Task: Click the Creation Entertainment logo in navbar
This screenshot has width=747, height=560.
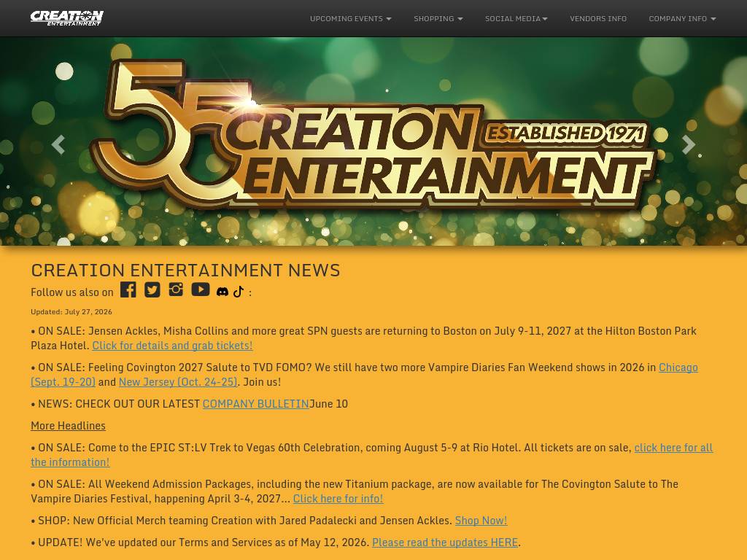Action: coord(66,18)
